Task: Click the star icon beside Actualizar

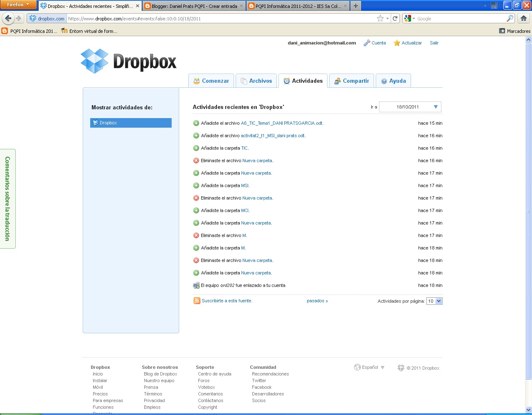Action: click(x=397, y=43)
